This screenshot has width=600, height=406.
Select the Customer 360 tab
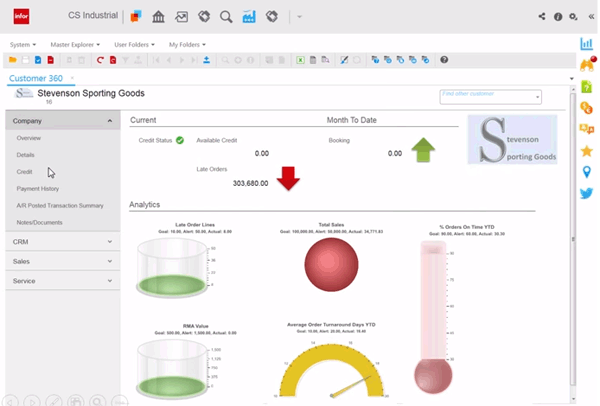(x=36, y=78)
